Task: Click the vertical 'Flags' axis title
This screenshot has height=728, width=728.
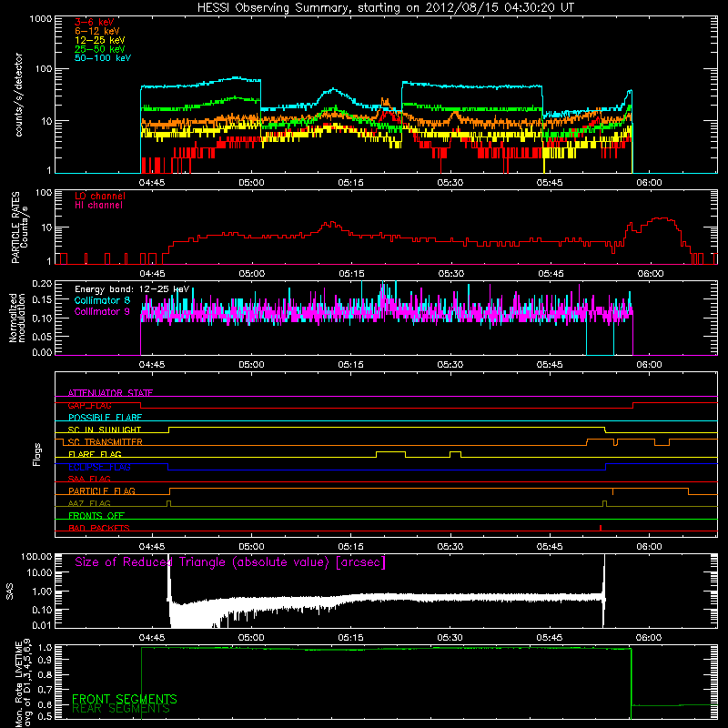Action: coord(36,455)
